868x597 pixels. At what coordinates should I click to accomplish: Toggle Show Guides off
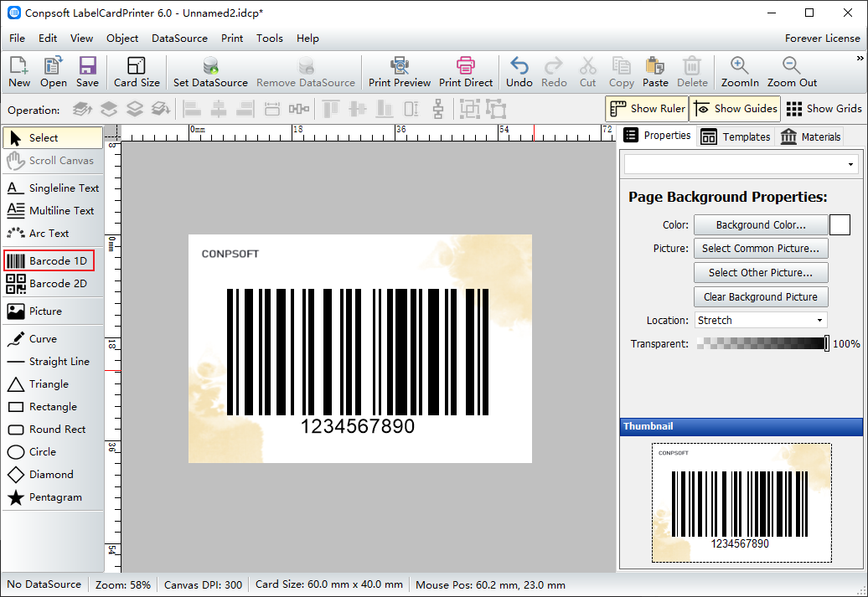click(x=735, y=109)
